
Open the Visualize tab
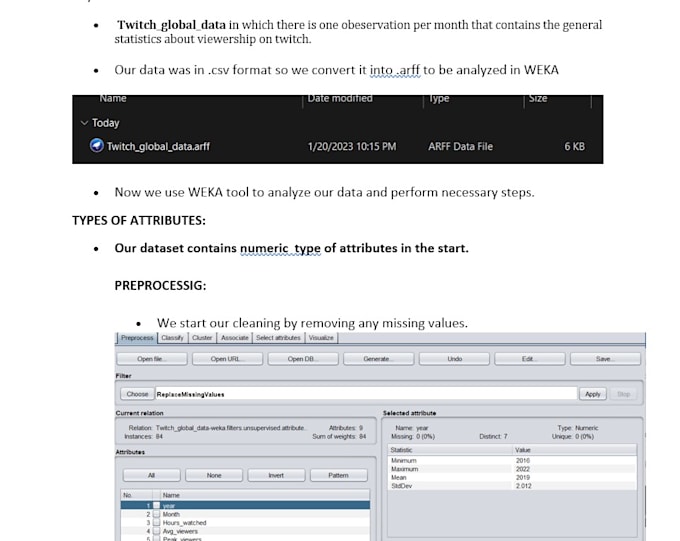[321, 338]
